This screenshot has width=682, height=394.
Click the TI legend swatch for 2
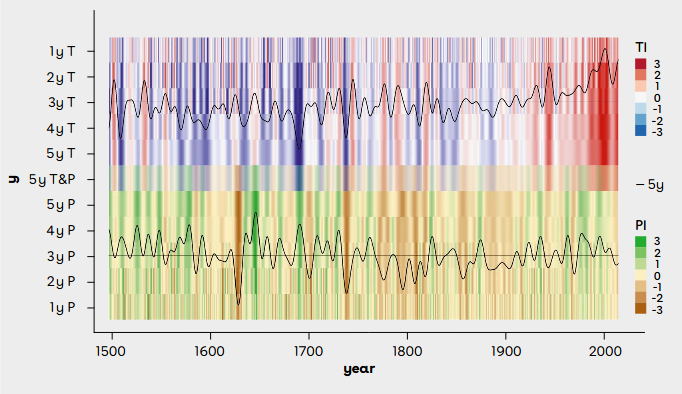(641, 75)
